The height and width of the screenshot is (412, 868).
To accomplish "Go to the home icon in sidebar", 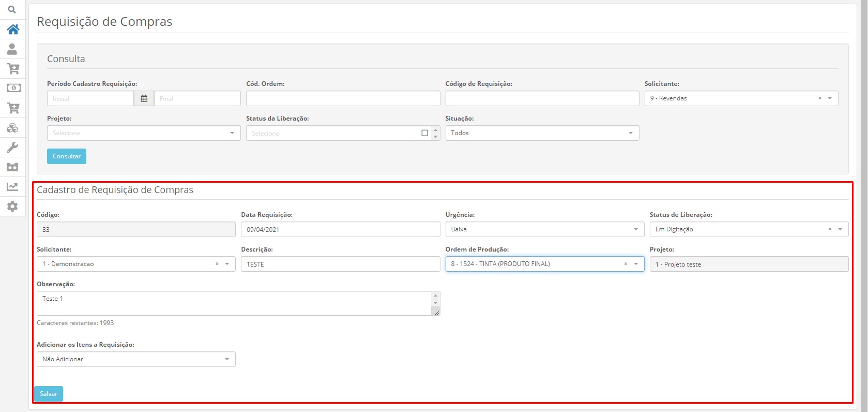I will [x=13, y=29].
